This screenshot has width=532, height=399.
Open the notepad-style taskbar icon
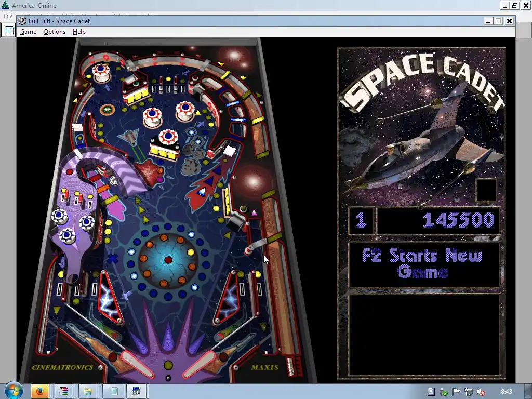click(x=114, y=391)
